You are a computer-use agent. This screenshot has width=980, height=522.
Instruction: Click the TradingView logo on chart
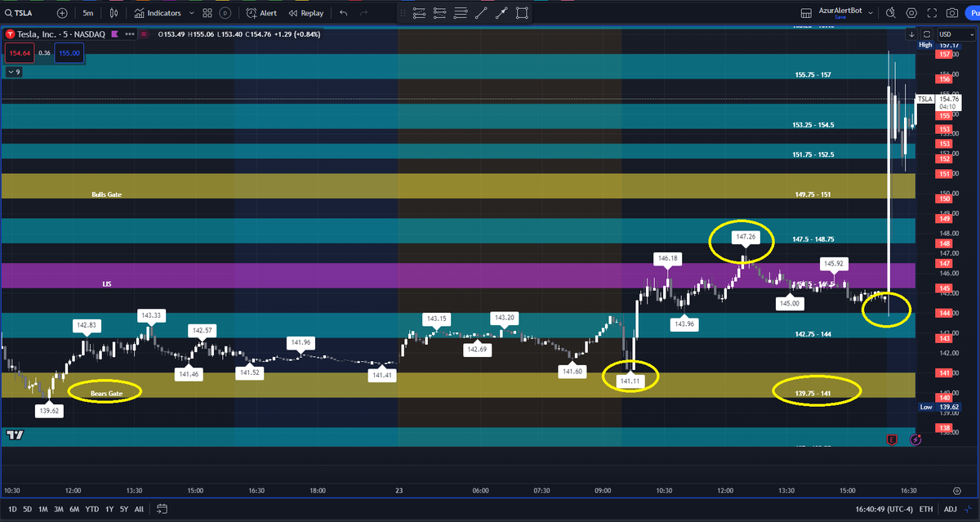14,435
